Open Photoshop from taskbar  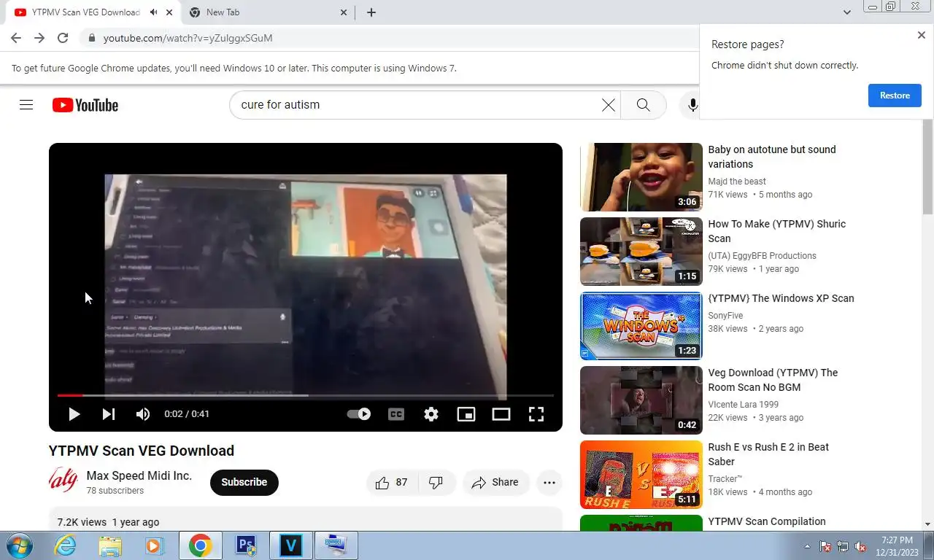246,545
